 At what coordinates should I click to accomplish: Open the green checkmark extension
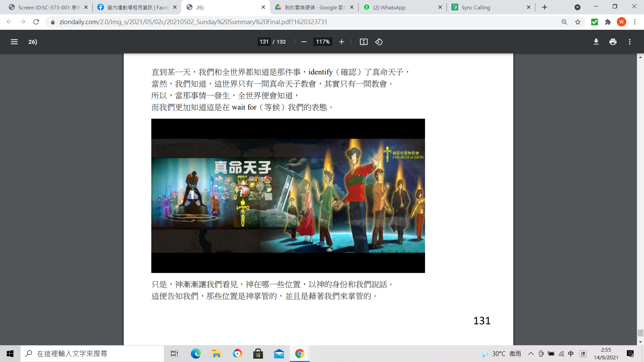(x=594, y=22)
